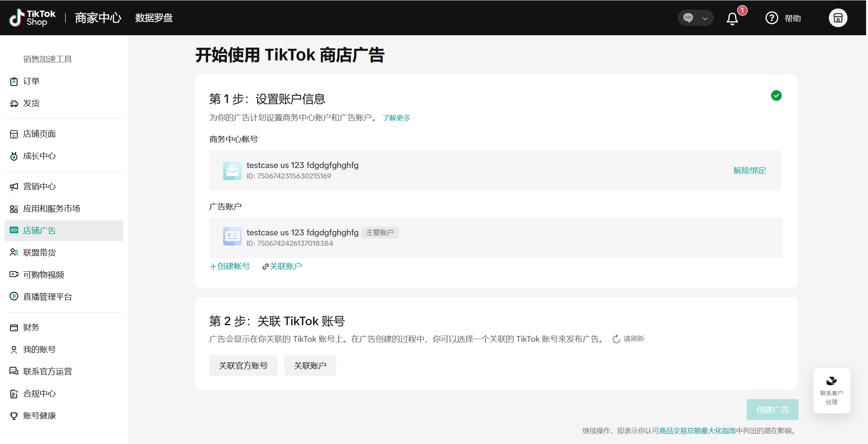The width and height of the screenshot is (868, 444).
Task: Click 解除绑定 to unbind business center
Action: 749,171
